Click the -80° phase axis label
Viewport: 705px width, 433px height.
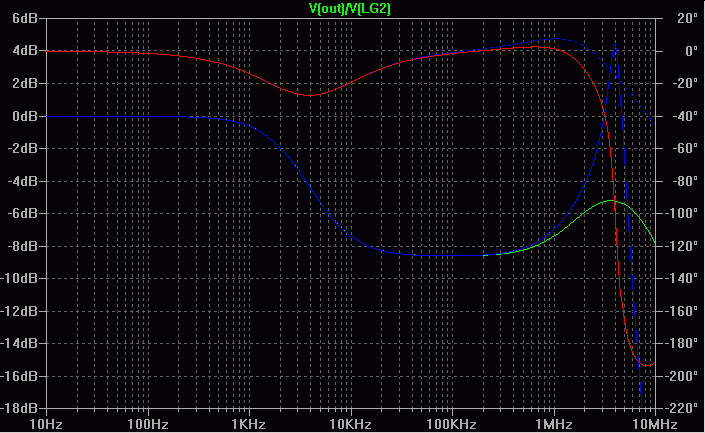[684, 181]
